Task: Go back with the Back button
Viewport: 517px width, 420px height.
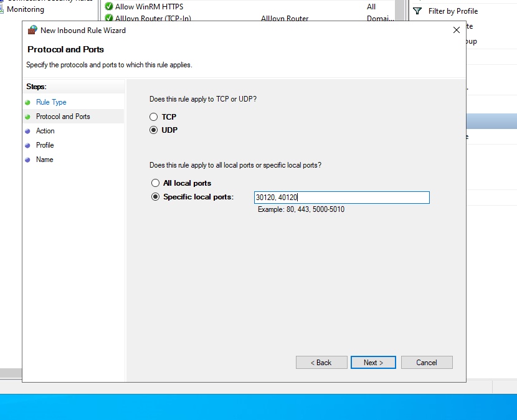Action: coord(321,362)
